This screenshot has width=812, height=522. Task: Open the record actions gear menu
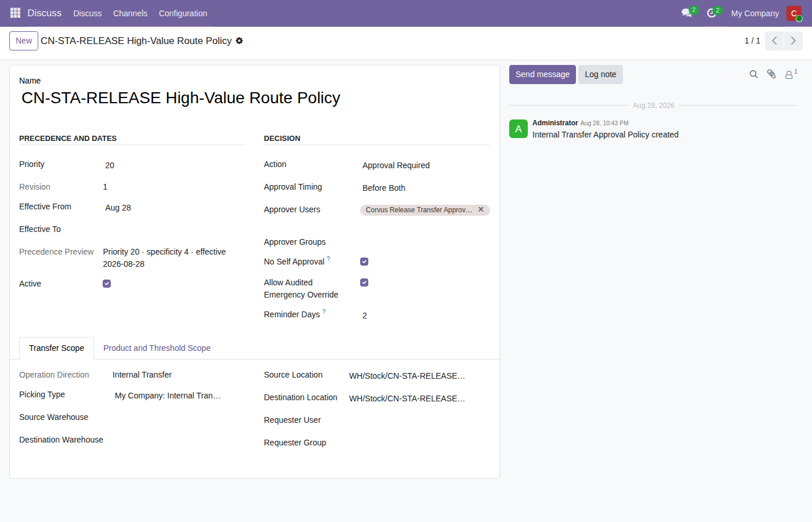(x=239, y=41)
